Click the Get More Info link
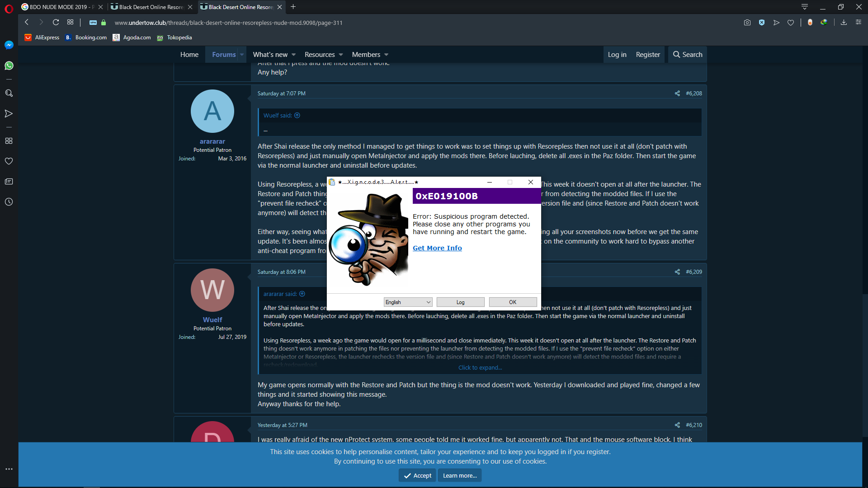The height and width of the screenshot is (488, 868). pyautogui.click(x=437, y=248)
